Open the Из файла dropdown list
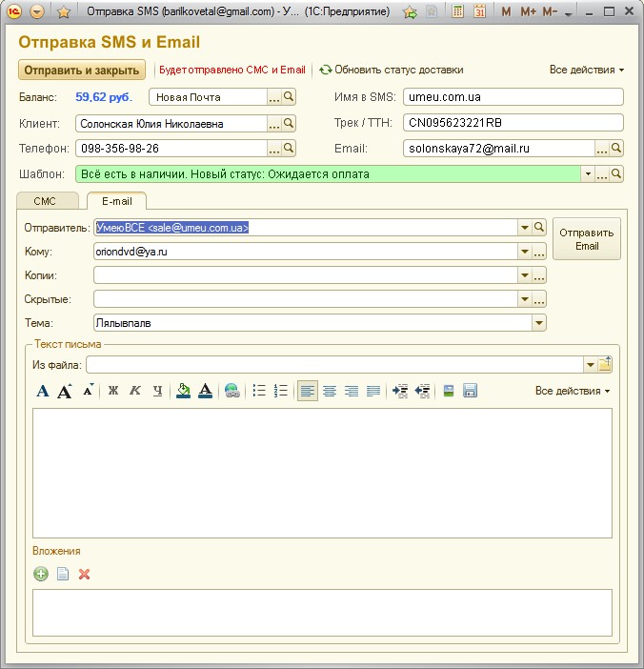 tap(589, 365)
